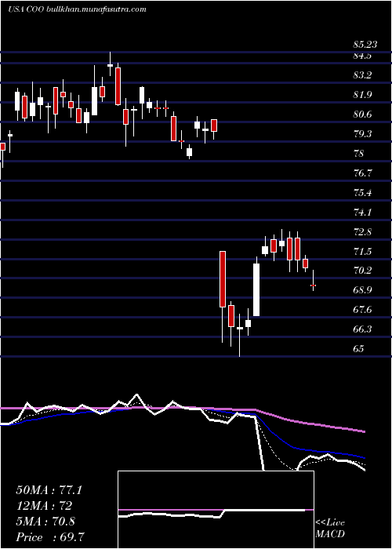Click the USA COO bullkhan.munafasutra.com title

[x=77, y=9]
